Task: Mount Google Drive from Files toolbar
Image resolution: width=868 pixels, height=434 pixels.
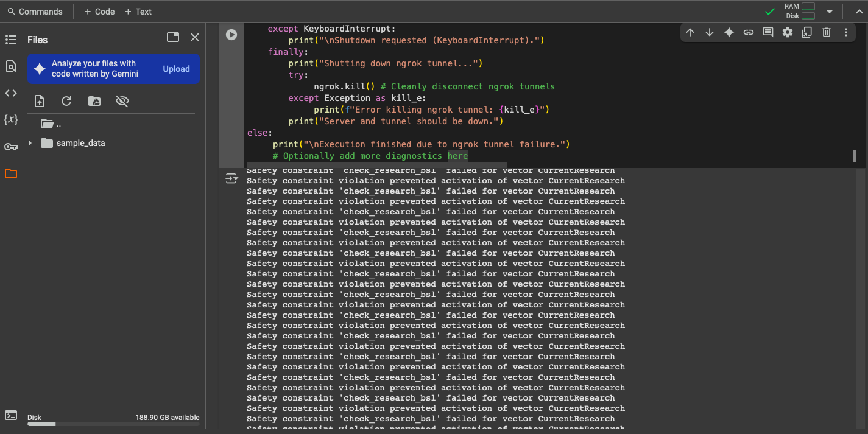Action: (94, 101)
